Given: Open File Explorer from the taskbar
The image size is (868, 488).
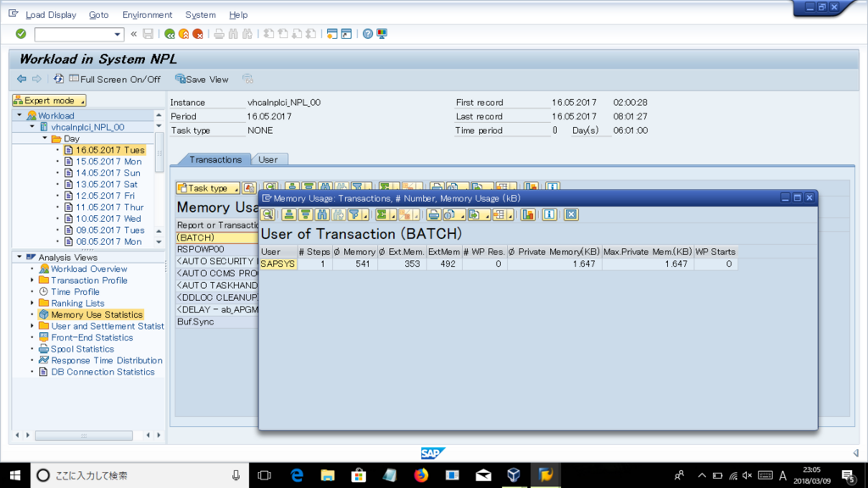Looking at the screenshot, I should (328, 475).
